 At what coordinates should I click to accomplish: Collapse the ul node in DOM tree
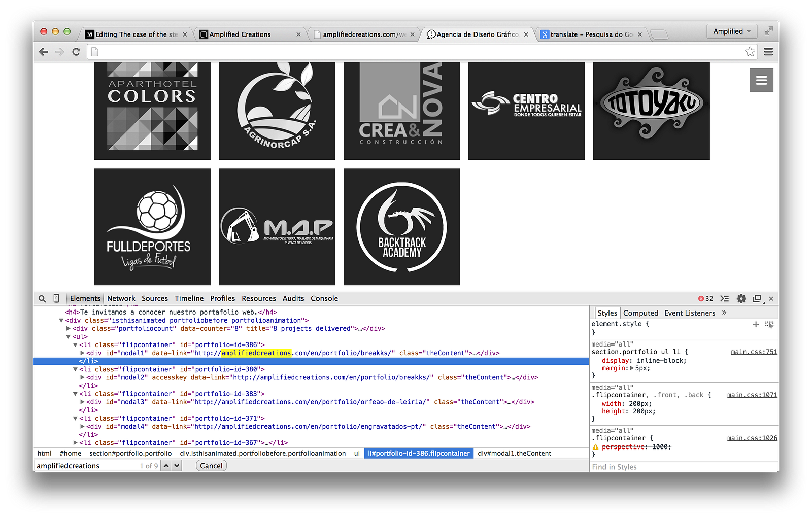tap(68, 337)
